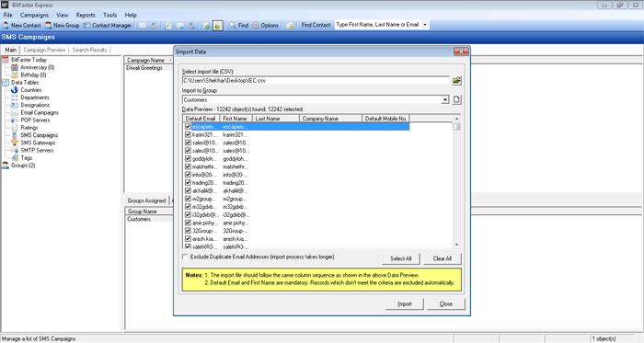Screen dimensions: 644x343
Task: Click the lock icon in the toolbar
Action: click(290, 26)
